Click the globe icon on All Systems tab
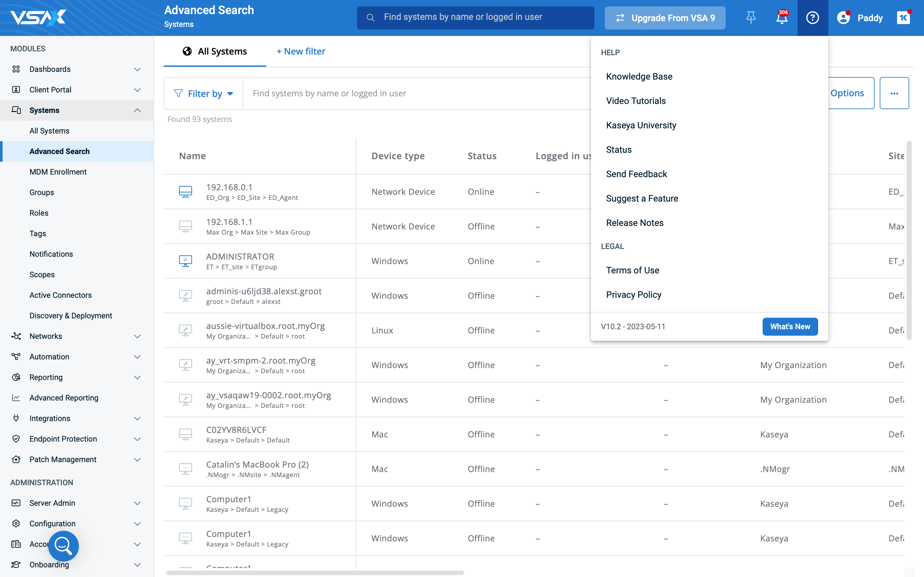This screenshot has width=924, height=577. point(187,51)
